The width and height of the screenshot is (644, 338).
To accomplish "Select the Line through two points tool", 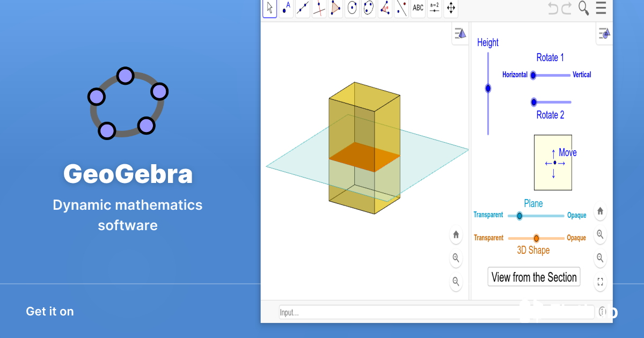I will (303, 8).
